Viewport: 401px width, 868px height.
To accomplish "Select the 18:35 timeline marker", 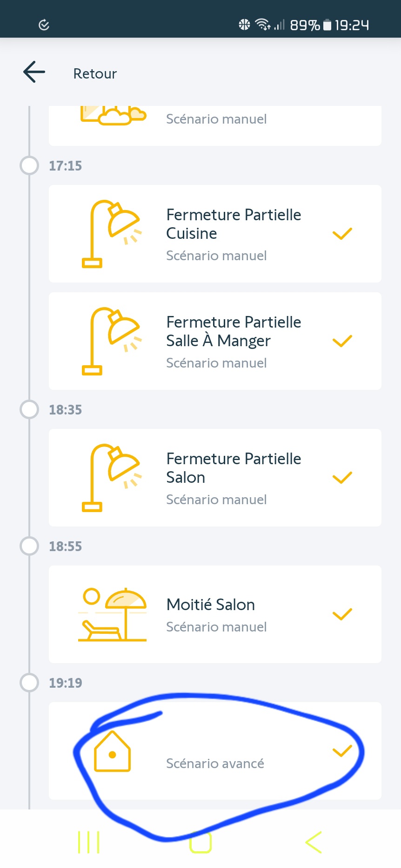I will 29,409.
